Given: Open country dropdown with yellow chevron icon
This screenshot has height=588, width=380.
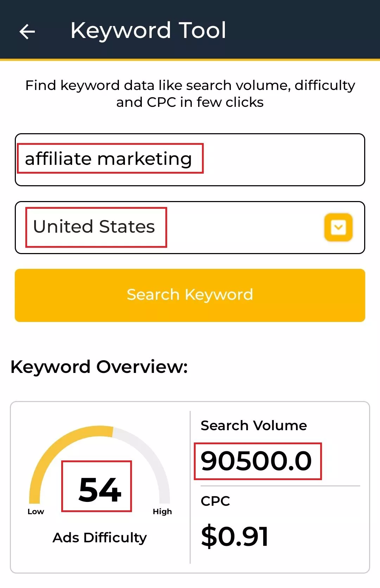Looking at the screenshot, I should 338,227.
